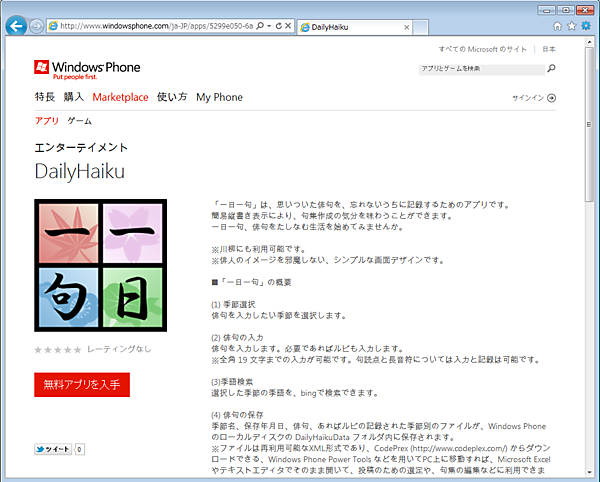The height and width of the screenshot is (482, 600).
Task: Select the Marketplace menu item
Action: (x=121, y=97)
